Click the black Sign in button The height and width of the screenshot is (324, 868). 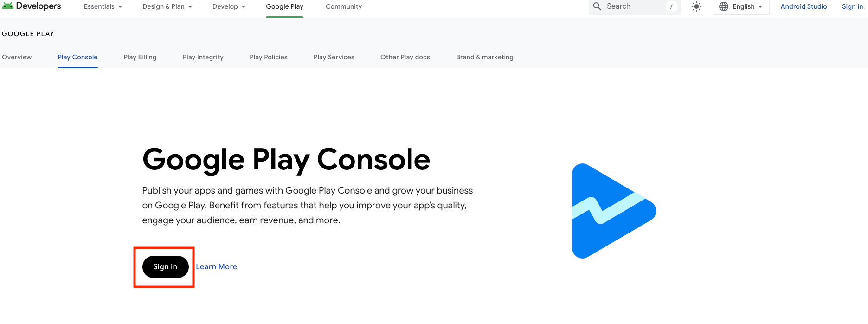[x=165, y=267]
